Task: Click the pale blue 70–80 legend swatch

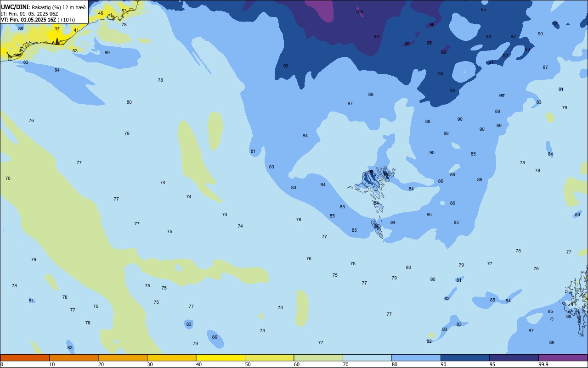Action: click(367, 357)
